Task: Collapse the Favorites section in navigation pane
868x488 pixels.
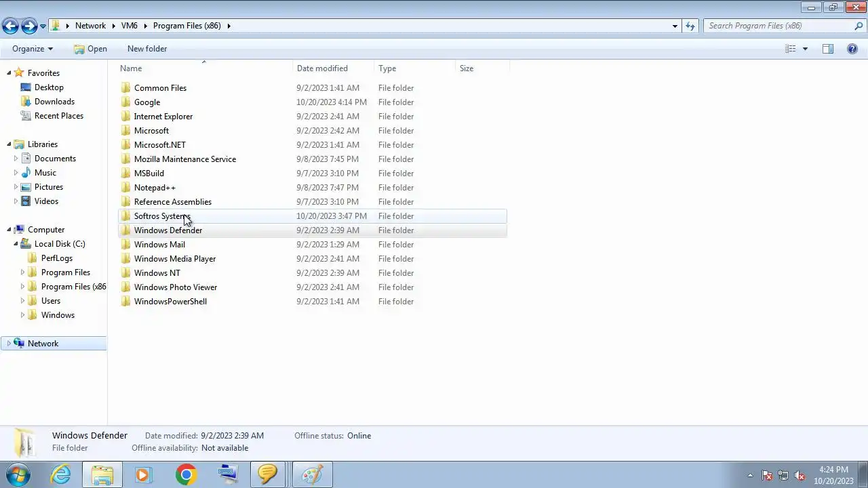Action: [9, 73]
